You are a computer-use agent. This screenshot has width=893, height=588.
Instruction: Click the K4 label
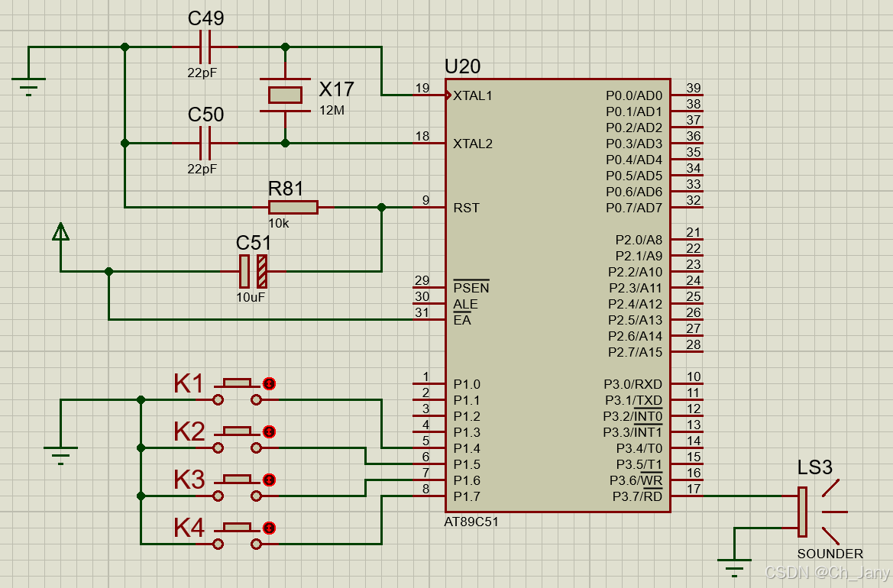coord(189,528)
